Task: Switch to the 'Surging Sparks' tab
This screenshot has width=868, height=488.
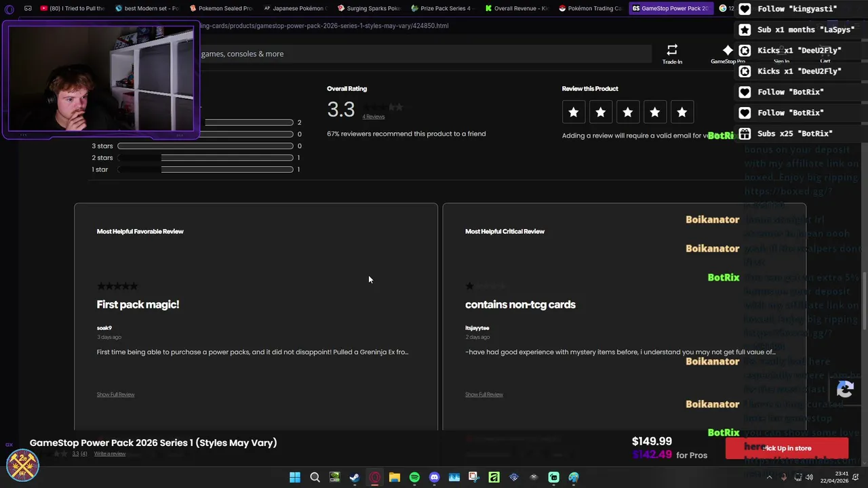Action: click(369, 8)
